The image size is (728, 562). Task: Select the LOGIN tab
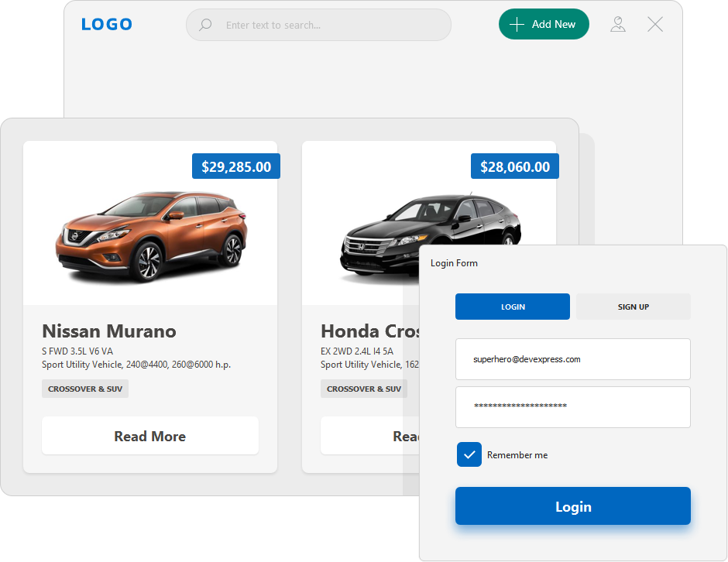tap(512, 307)
